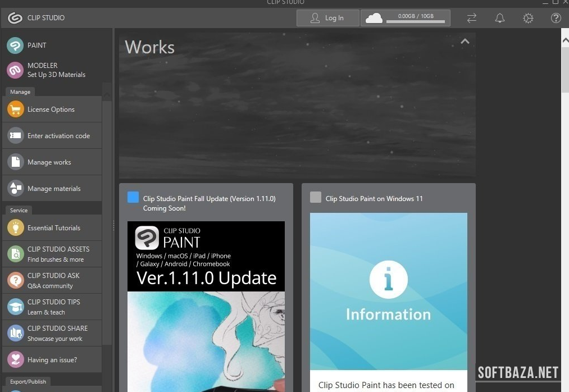Viewport: 569px width, 392px height.
Task: Click the Manage materials shapes icon
Action: pos(16,189)
